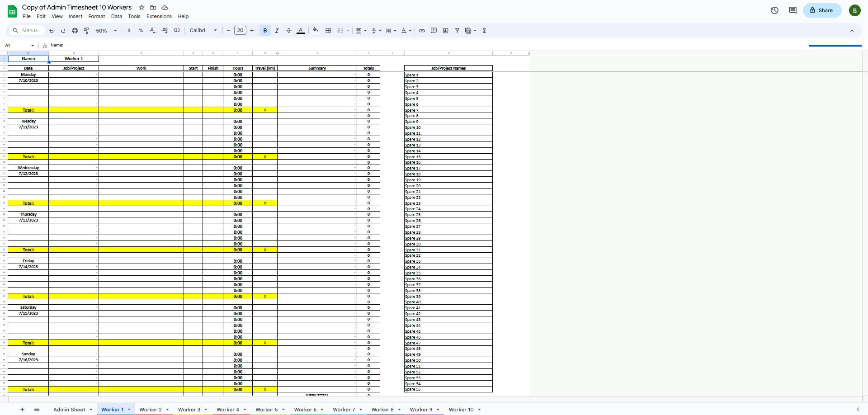Apply strikethrough formatting

[288, 30]
